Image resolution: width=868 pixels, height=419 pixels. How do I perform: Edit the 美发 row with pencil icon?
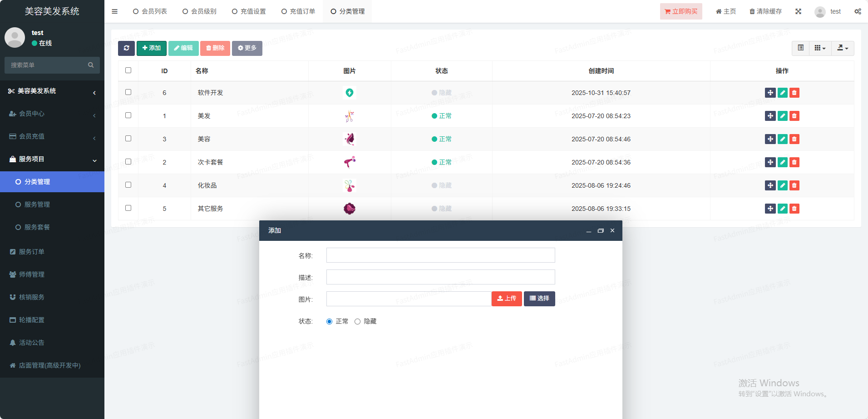782,116
